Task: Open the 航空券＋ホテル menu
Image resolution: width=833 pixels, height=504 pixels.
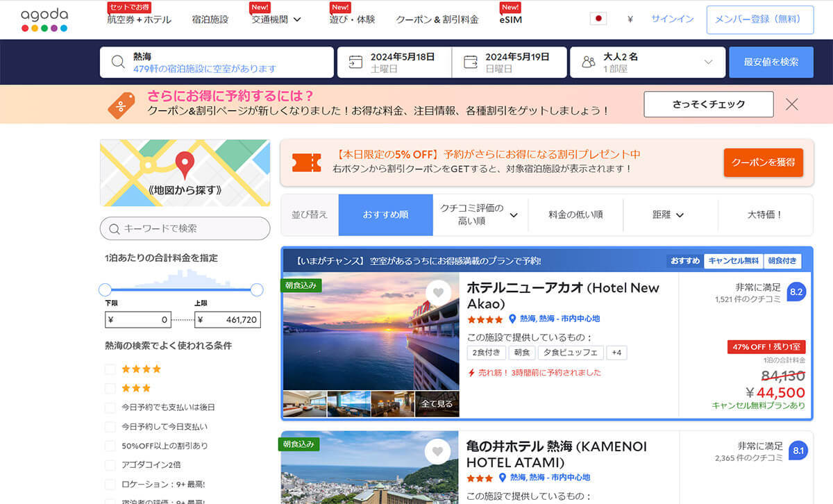Action: point(139,19)
